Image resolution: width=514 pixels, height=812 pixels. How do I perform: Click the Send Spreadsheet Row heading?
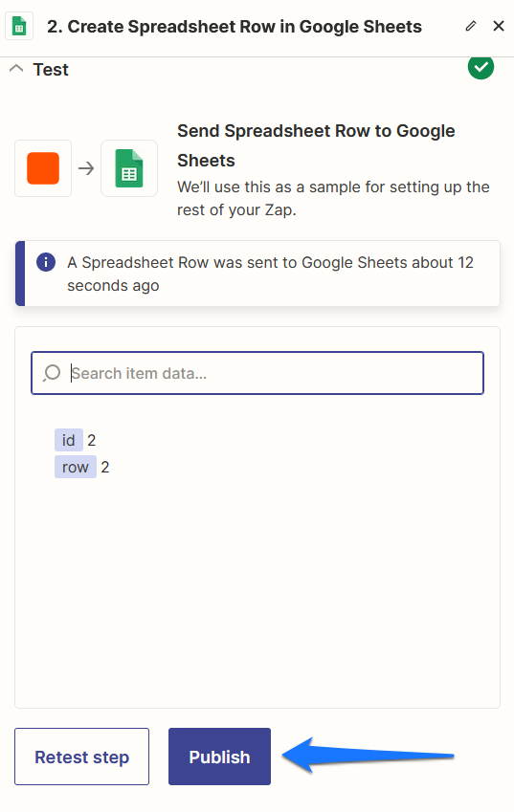point(316,145)
